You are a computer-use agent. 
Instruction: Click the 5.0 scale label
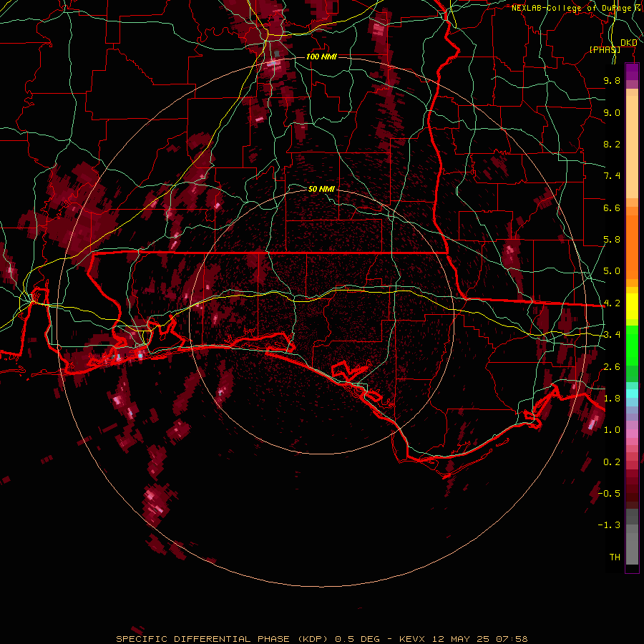pyautogui.click(x=612, y=271)
